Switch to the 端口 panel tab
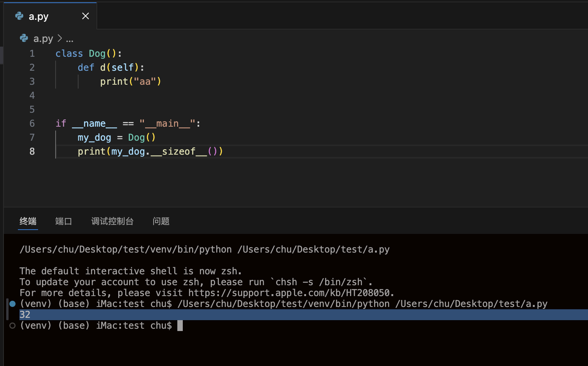 coord(63,221)
